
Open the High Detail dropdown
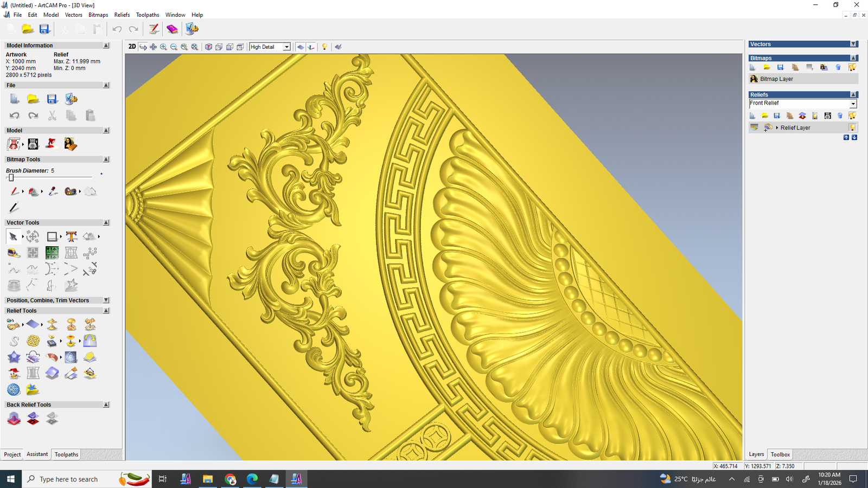[286, 47]
